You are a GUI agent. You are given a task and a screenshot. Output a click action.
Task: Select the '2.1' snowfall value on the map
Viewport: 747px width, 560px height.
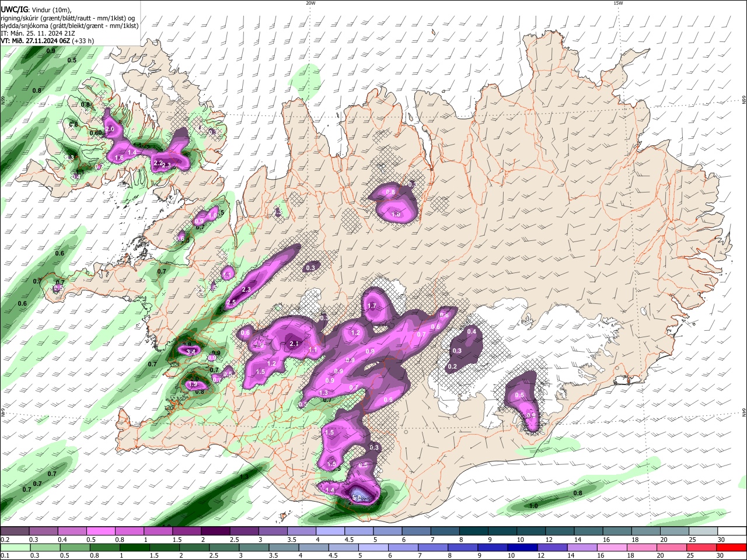tap(294, 344)
